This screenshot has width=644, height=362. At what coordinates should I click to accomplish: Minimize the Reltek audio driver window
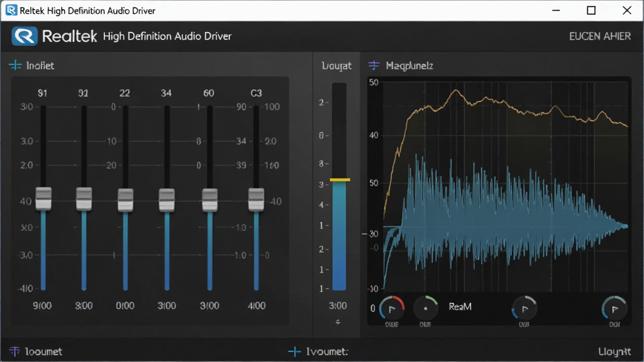[556, 10]
